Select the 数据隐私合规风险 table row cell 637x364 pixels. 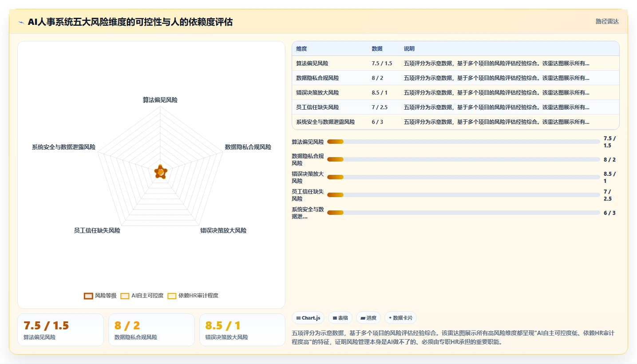318,78
